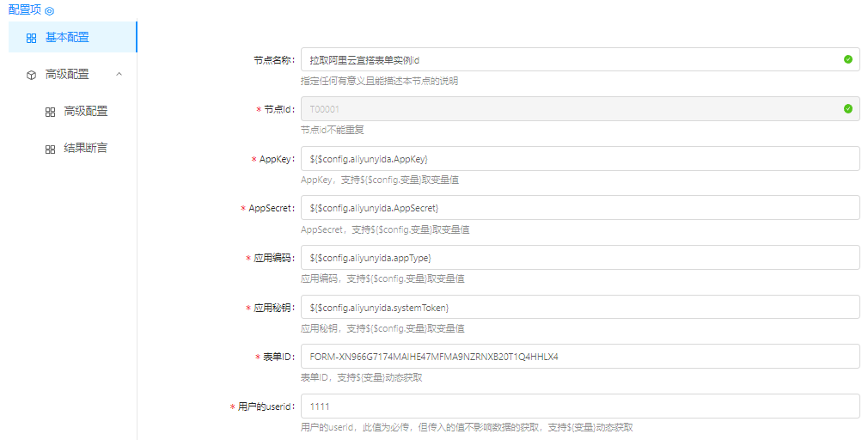The width and height of the screenshot is (868, 440).
Task: Focus the 节点名称 input field
Action: (567, 60)
